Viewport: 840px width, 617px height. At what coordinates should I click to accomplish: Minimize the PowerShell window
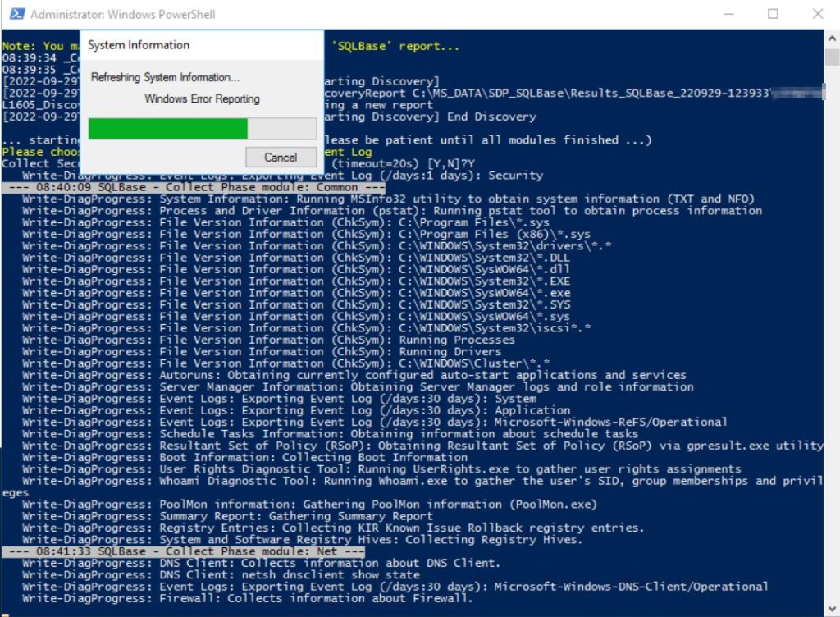click(x=728, y=14)
